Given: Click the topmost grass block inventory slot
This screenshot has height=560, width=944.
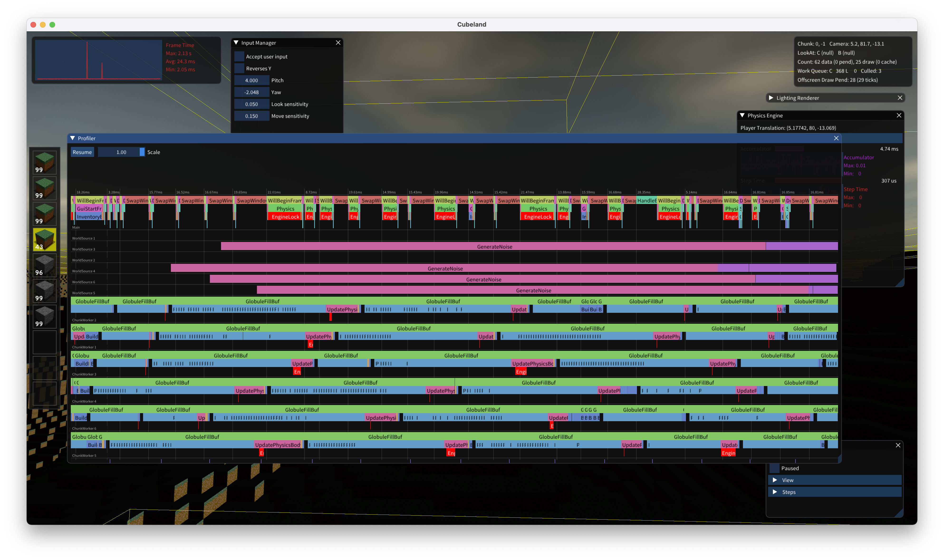Looking at the screenshot, I should tap(44, 162).
